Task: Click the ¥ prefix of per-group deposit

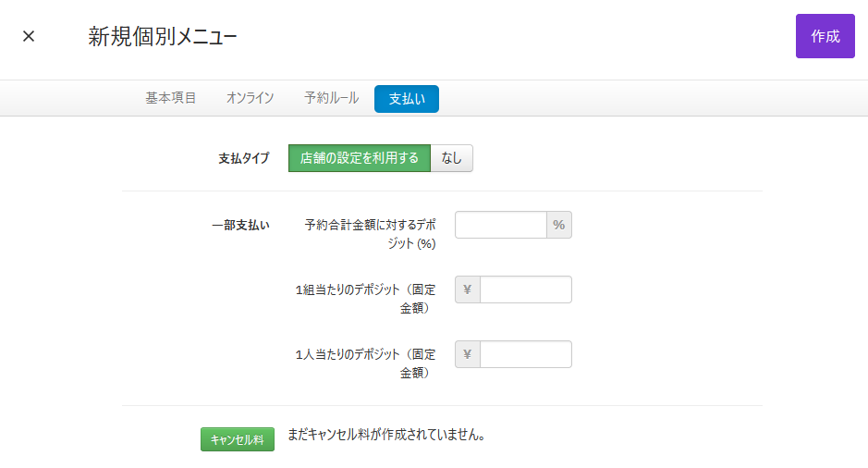Action: point(468,289)
